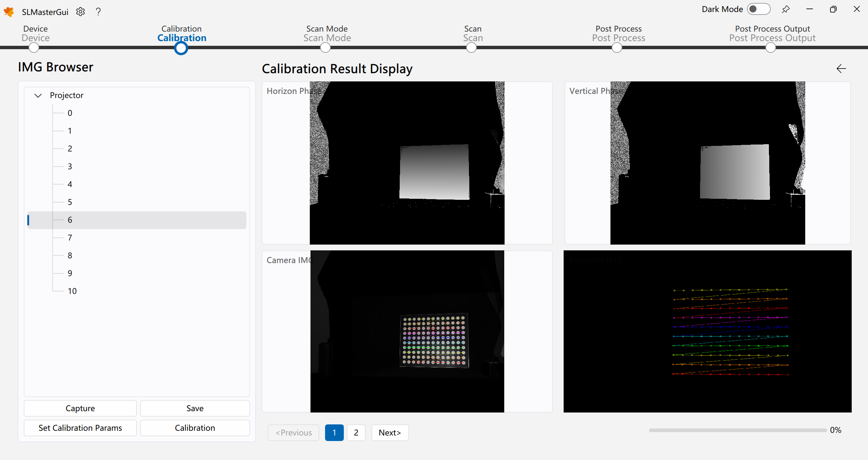Pin the window with pushpin icon
The height and width of the screenshot is (460, 868).
click(x=786, y=9)
